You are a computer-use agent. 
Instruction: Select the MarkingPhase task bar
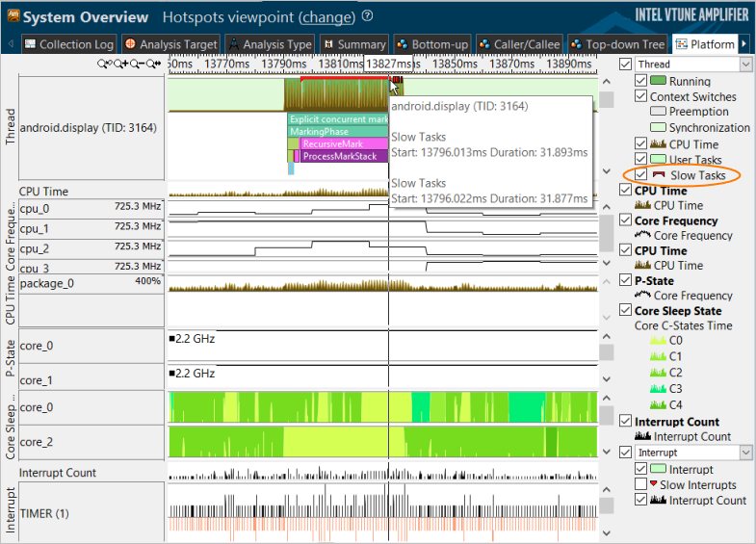pyautogui.click(x=338, y=132)
